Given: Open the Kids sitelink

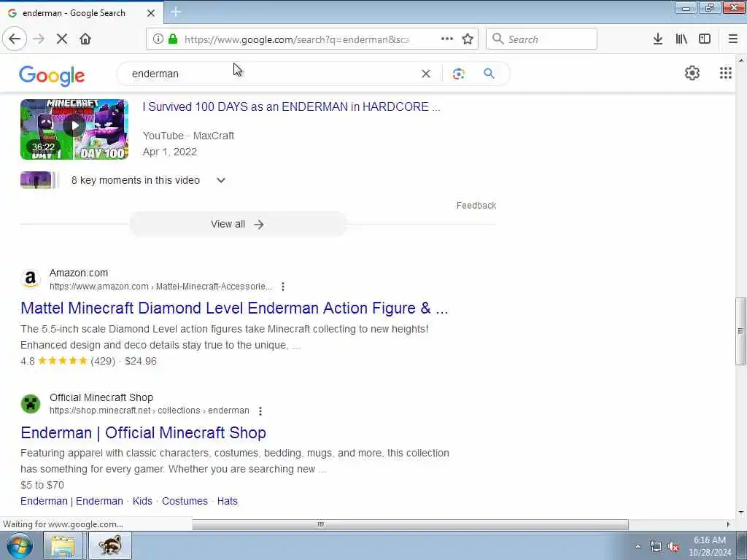Looking at the screenshot, I should tap(142, 502).
